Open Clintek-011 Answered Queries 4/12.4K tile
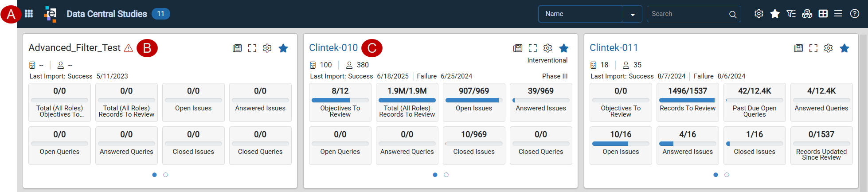 click(x=821, y=102)
